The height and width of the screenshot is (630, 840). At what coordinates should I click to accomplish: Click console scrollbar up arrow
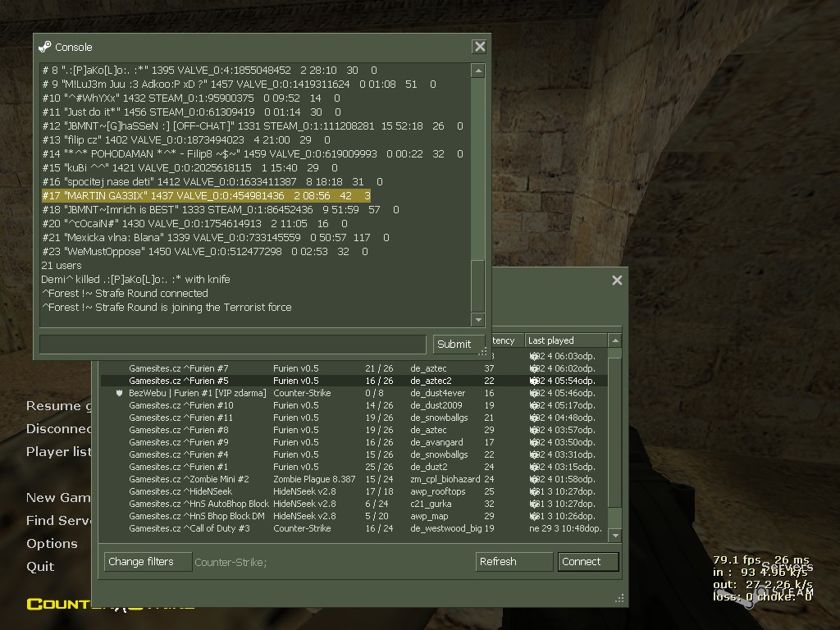pyautogui.click(x=478, y=71)
